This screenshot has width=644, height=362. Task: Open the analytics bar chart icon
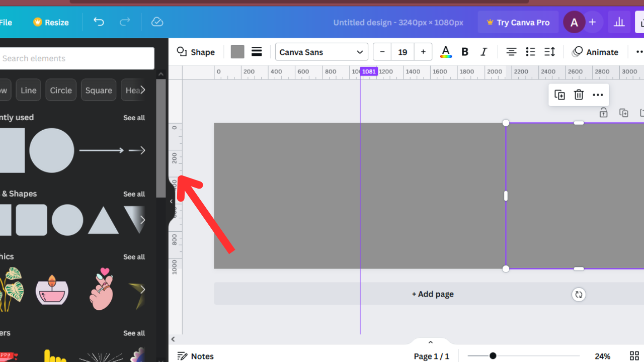pyautogui.click(x=619, y=22)
